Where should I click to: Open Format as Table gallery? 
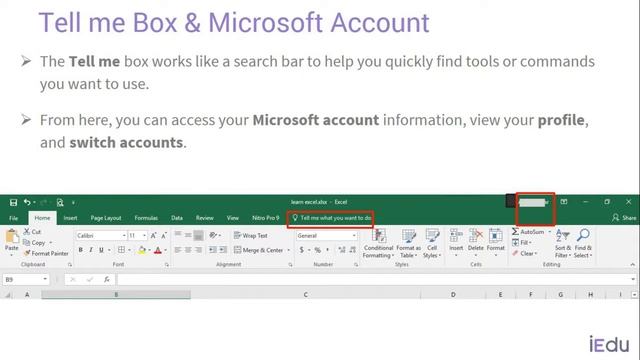coord(408,244)
